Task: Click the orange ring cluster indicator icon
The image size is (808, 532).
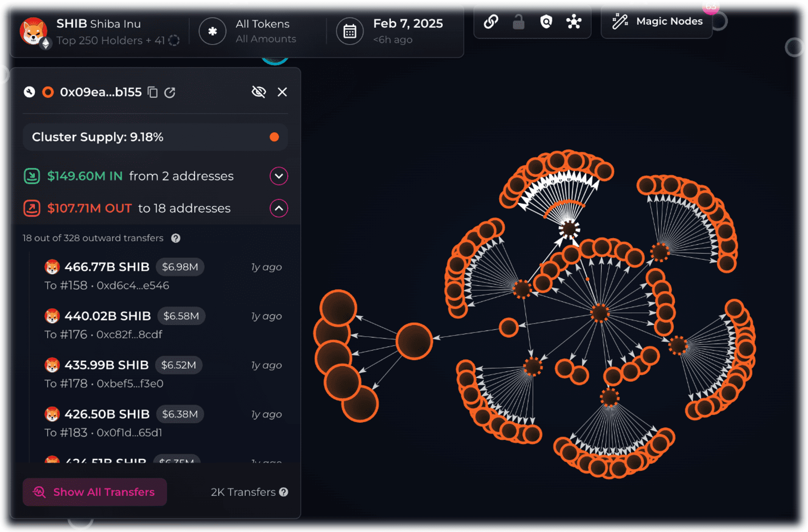Action: point(48,92)
